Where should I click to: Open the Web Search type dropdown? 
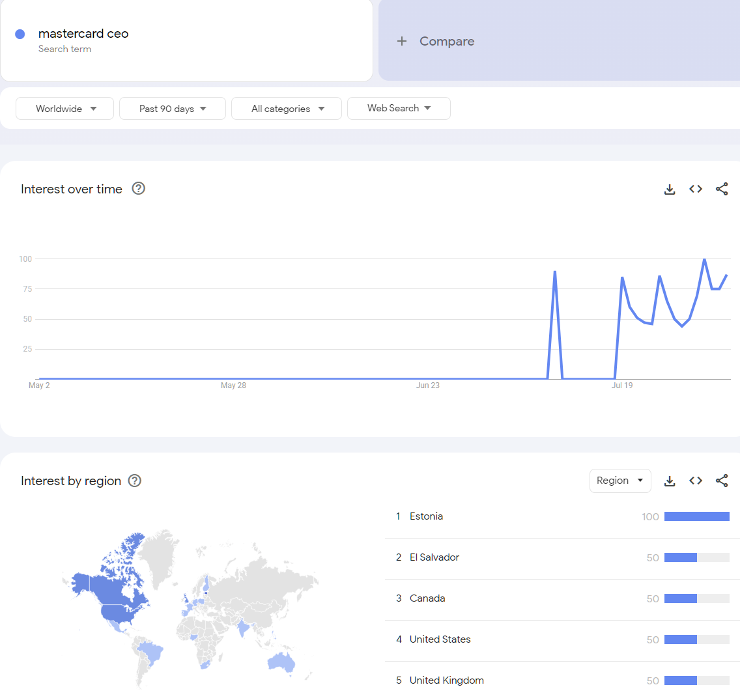coord(399,109)
